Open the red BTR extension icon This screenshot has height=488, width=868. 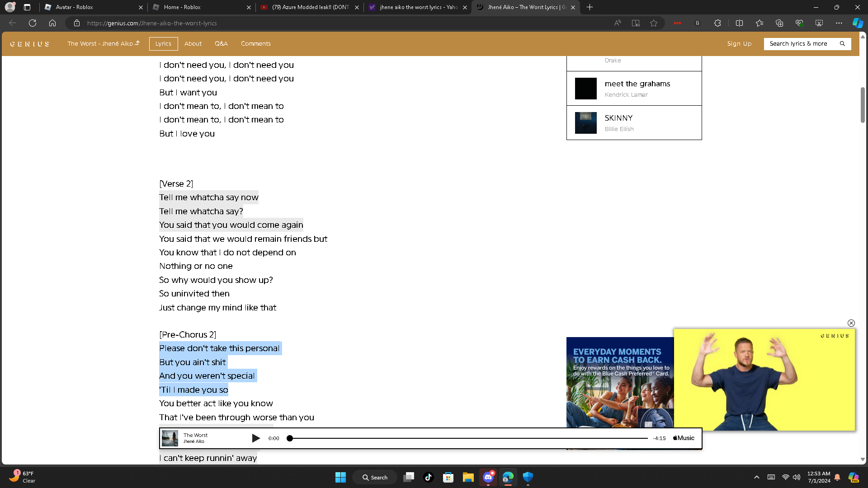coord(677,23)
